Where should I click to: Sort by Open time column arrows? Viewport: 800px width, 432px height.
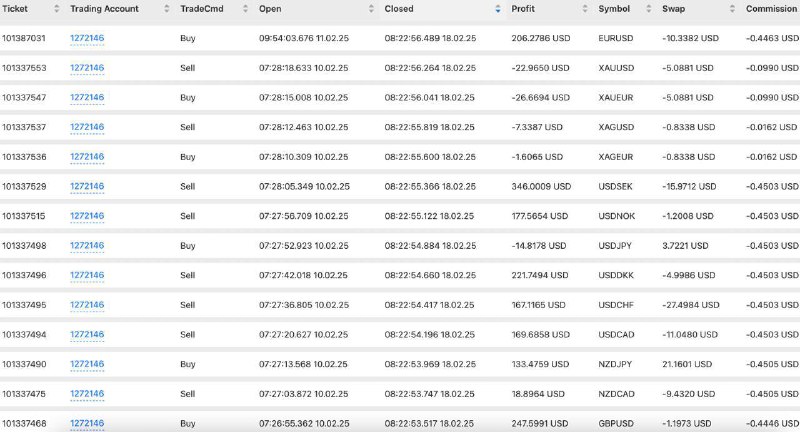tap(371, 9)
